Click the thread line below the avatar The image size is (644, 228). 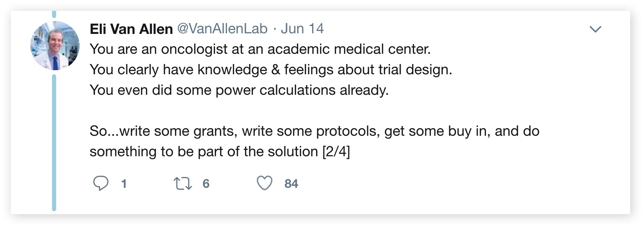coord(54,142)
